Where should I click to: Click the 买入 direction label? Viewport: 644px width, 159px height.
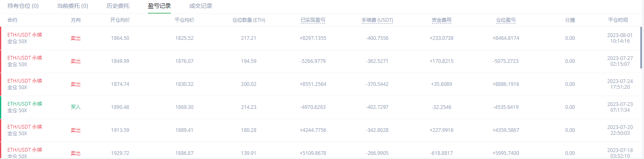click(76, 107)
